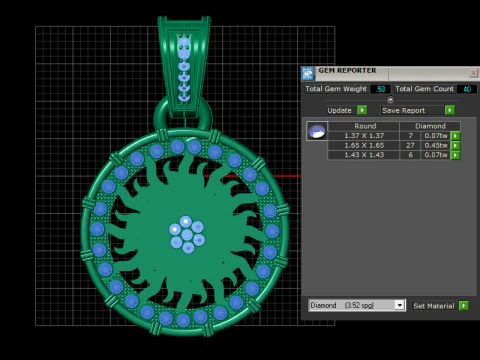
Task: Click the Gem Reporter panel logo icon
Action: click(x=308, y=73)
